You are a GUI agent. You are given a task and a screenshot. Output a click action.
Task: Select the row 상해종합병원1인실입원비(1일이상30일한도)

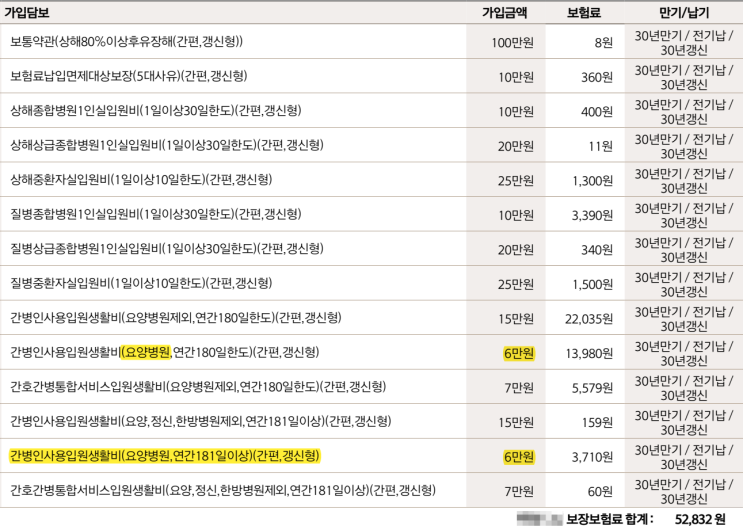(x=372, y=110)
